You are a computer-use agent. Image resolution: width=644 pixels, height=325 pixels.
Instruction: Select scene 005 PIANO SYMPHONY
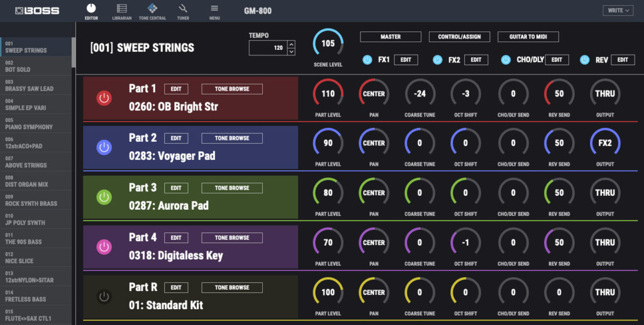click(x=36, y=123)
